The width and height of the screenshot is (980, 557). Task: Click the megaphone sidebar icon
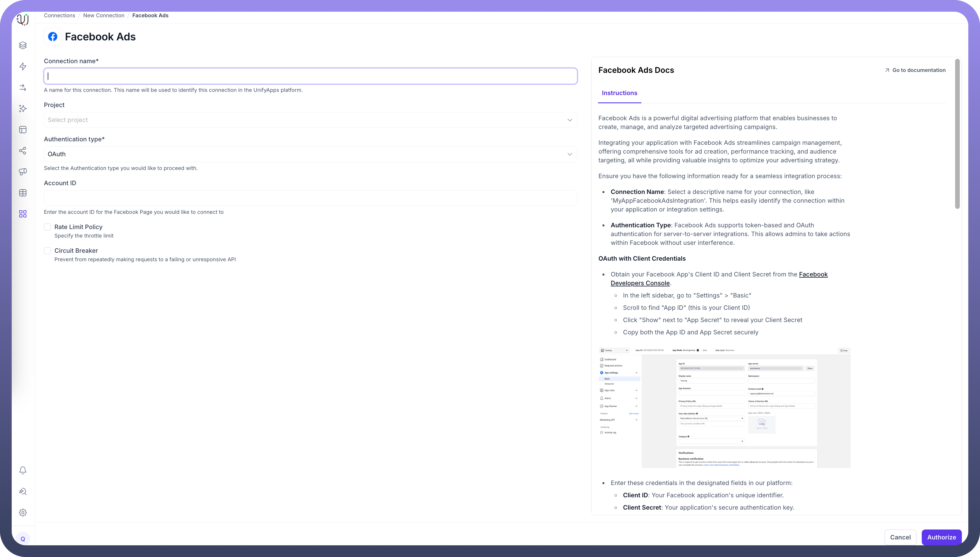pos(23,172)
